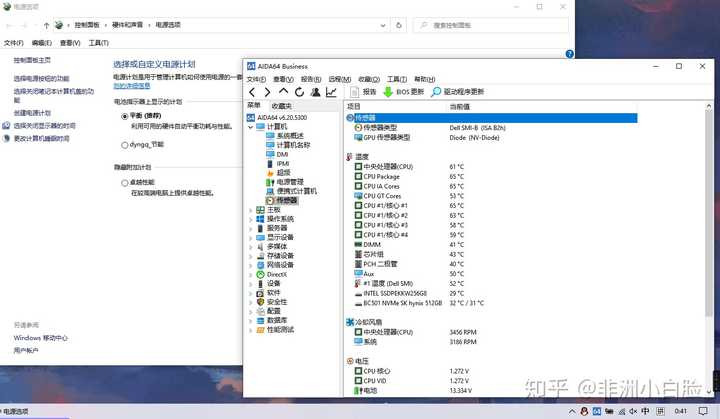The width and height of the screenshot is (720, 419).
Task: Select IPMI in the AIDA64 tree
Action: [278, 164]
